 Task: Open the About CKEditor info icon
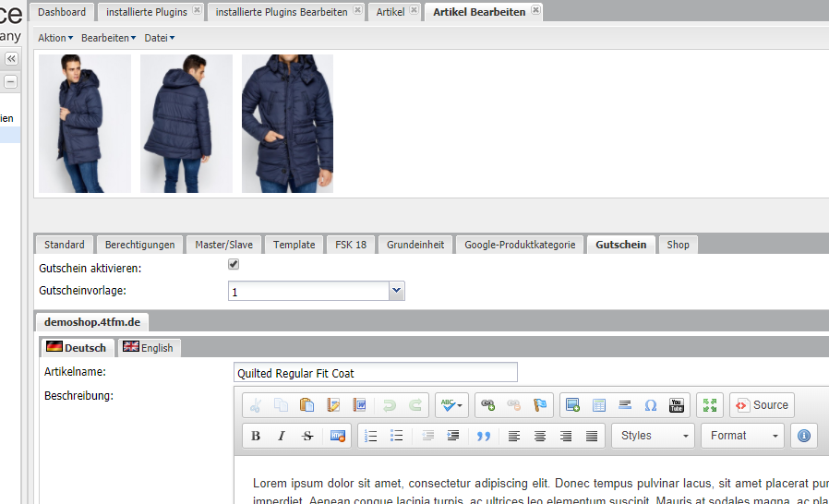pos(803,436)
